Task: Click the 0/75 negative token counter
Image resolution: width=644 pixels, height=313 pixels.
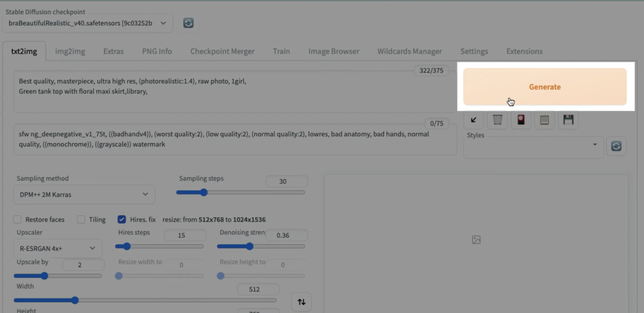Action: tap(437, 123)
